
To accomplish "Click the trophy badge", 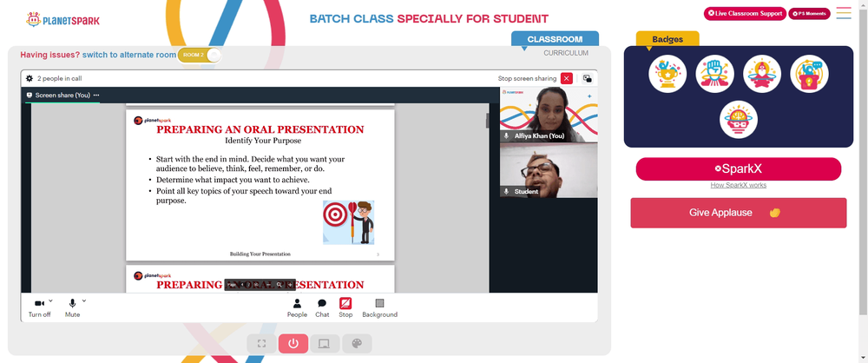I will pyautogui.click(x=667, y=74).
